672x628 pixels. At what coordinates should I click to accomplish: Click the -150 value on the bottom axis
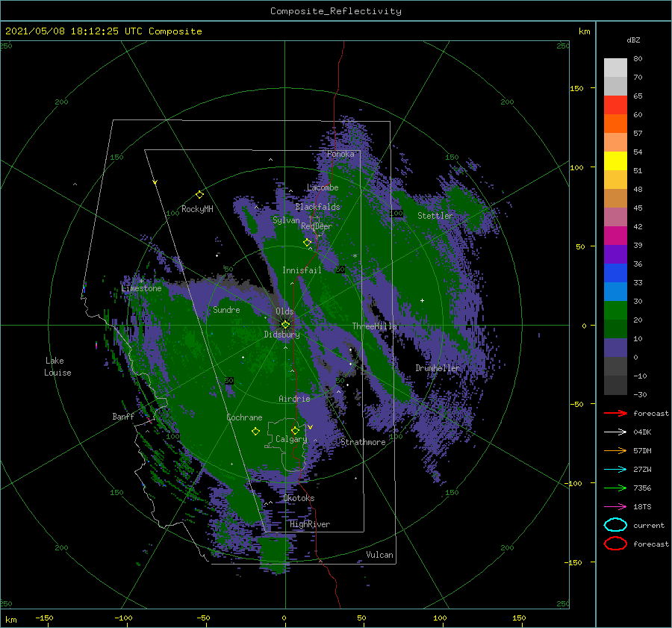point(44,618)
